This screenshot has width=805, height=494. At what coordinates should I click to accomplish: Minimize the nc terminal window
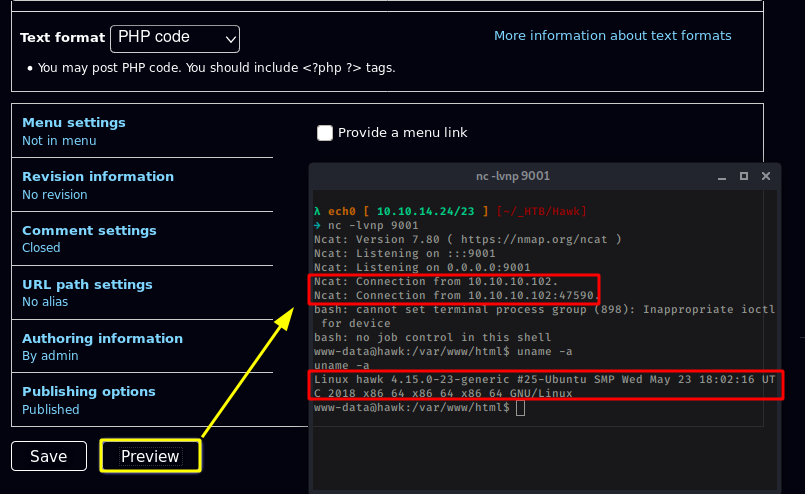[x=721, y=176]
